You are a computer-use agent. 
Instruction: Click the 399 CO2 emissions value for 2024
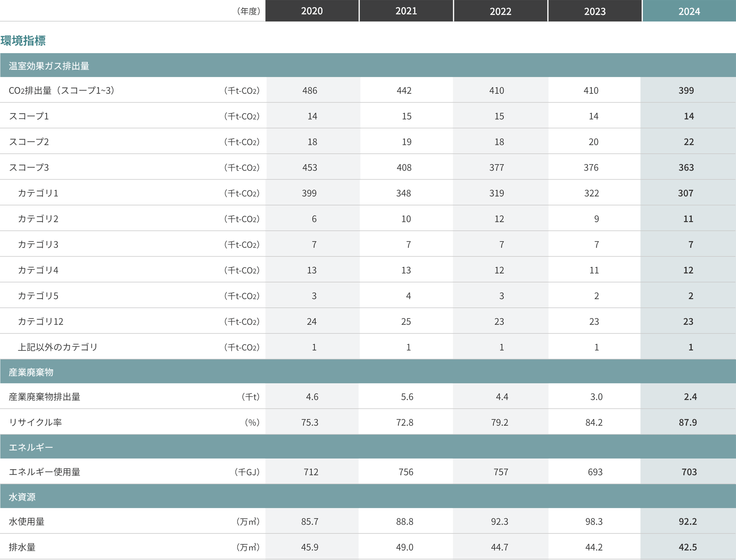click(x=686, y=90)
